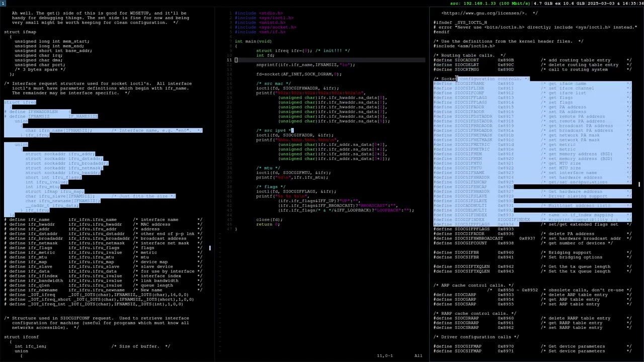Viewport: 644px width, 362px height.
Task: Click the 'ARP cache control calls' comment
Action: pos(473,285)
